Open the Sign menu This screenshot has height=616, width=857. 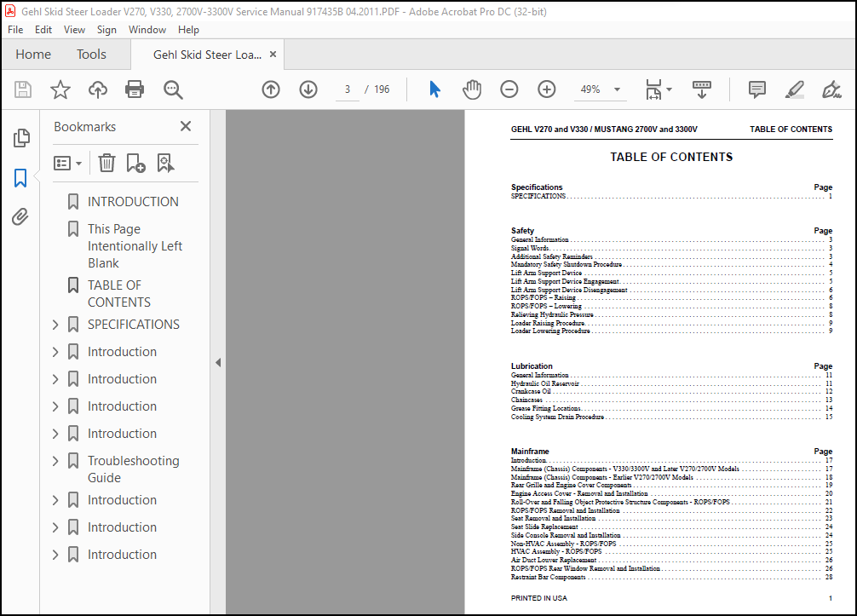(106, 30)
